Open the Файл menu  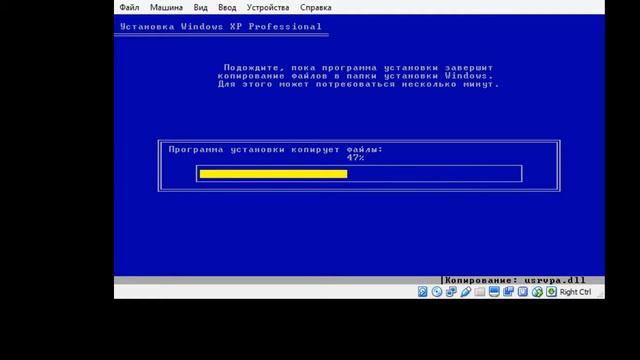129,7
